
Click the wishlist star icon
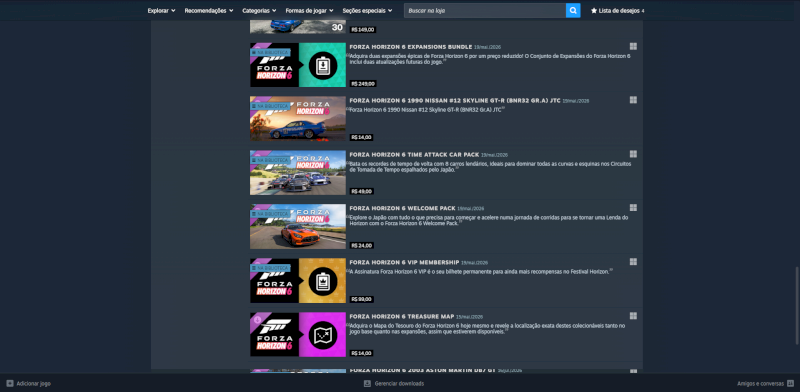[594, 10]
